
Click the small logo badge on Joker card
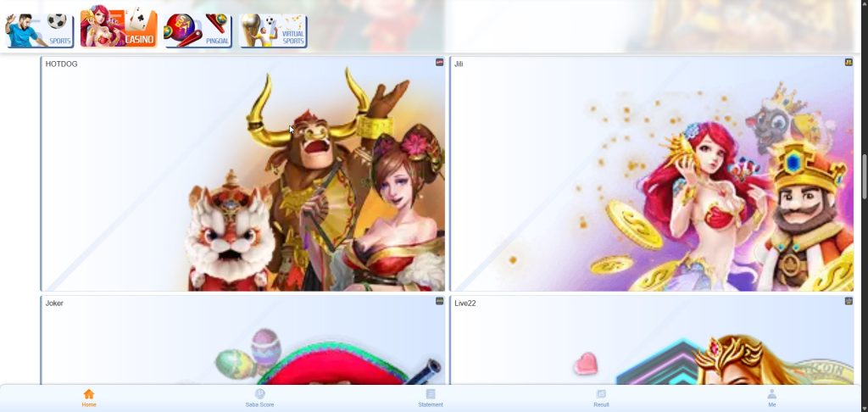tap(439, 301)
